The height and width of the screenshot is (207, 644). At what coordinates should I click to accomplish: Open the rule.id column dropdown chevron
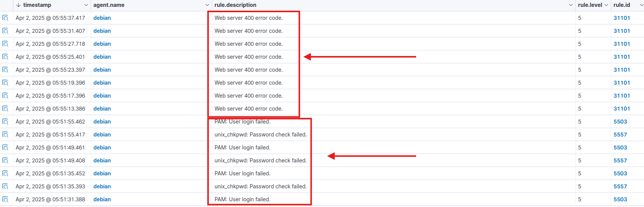point(641,5)
